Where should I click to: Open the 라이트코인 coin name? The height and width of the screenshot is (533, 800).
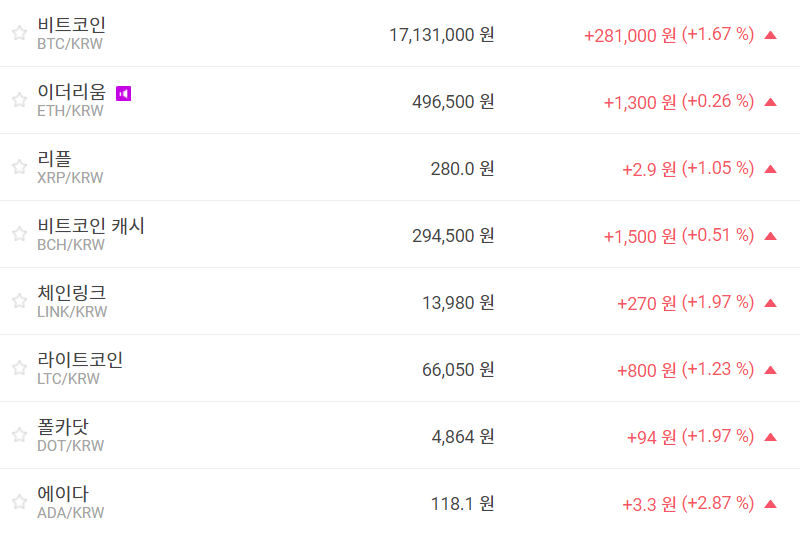point(80,360)
